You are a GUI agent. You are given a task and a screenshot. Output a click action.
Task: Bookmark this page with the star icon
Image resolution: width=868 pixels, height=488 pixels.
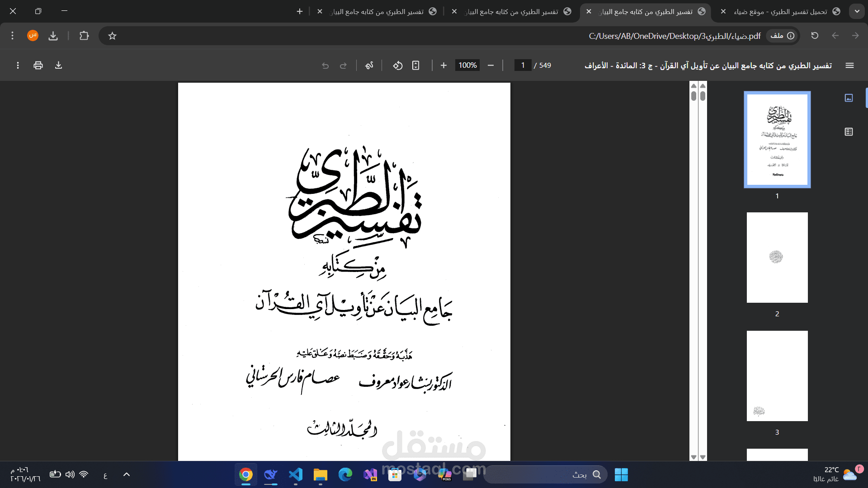(113, 36)
